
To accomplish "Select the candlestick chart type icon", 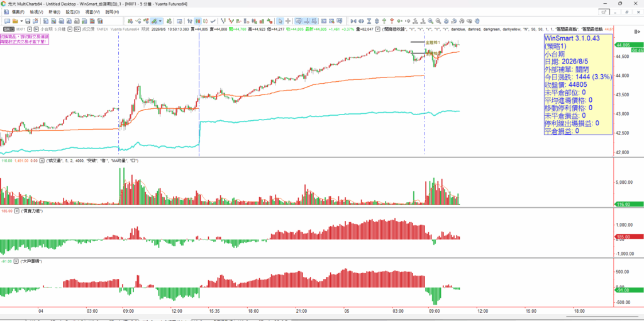I will click(x=197, y=21).
